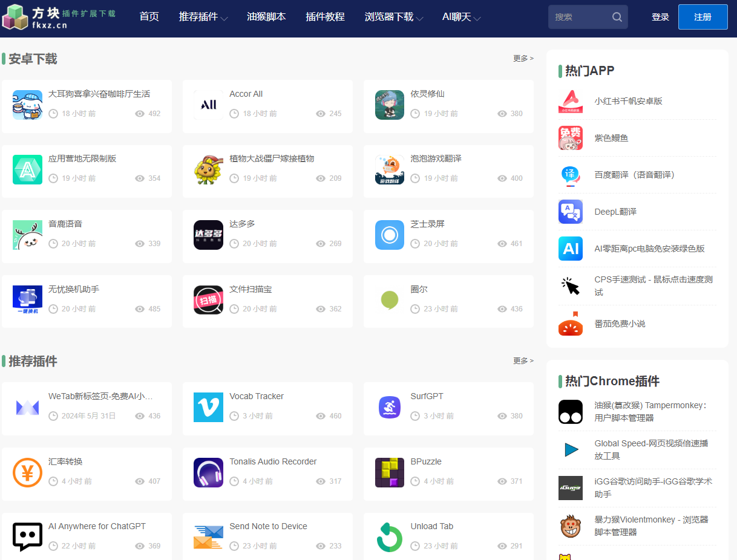The height and width of the screenshot is (560, 737).
Task: Open the WeTab新标签页 plugin icon
Action: (27, 407)
